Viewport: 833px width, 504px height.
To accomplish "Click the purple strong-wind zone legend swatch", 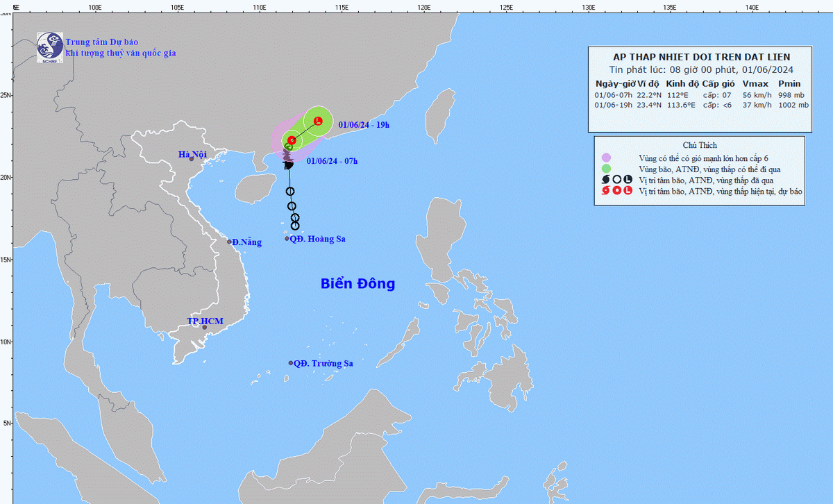I will point(606,157).
